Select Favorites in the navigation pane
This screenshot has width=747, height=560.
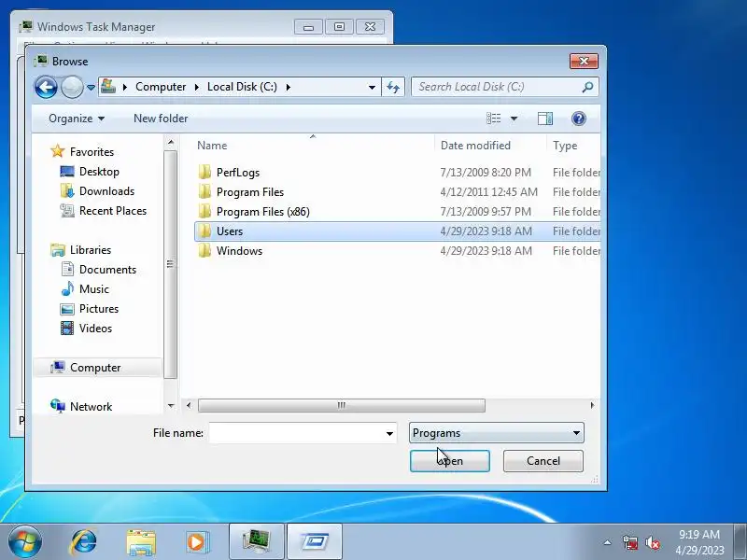[x=92, y=152]
